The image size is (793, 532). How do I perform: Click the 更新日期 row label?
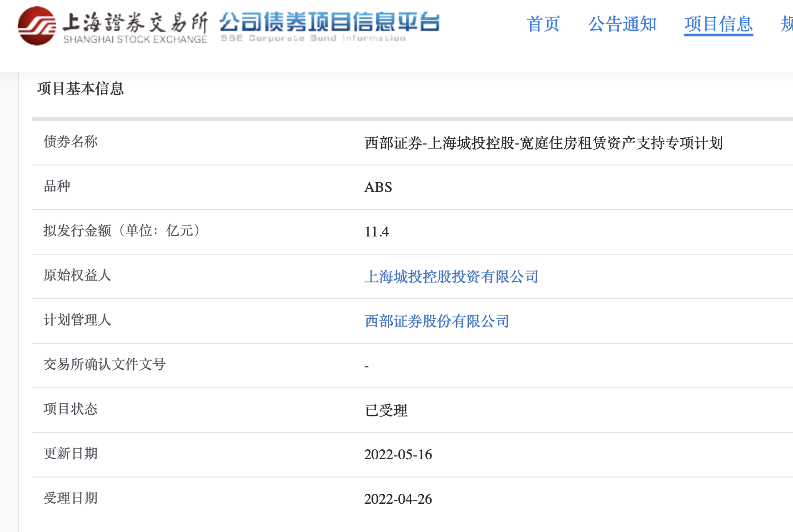pos(70,453)
